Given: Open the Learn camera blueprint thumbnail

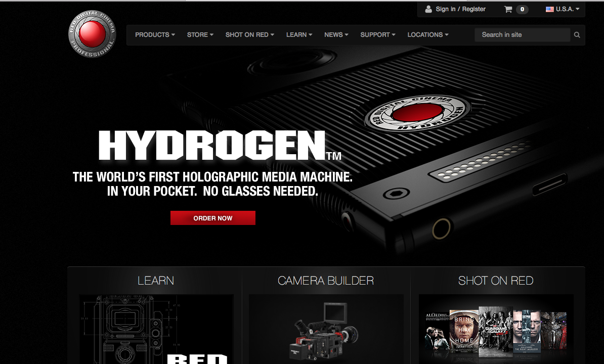Looking at the screenshot, I should point(156,329).
